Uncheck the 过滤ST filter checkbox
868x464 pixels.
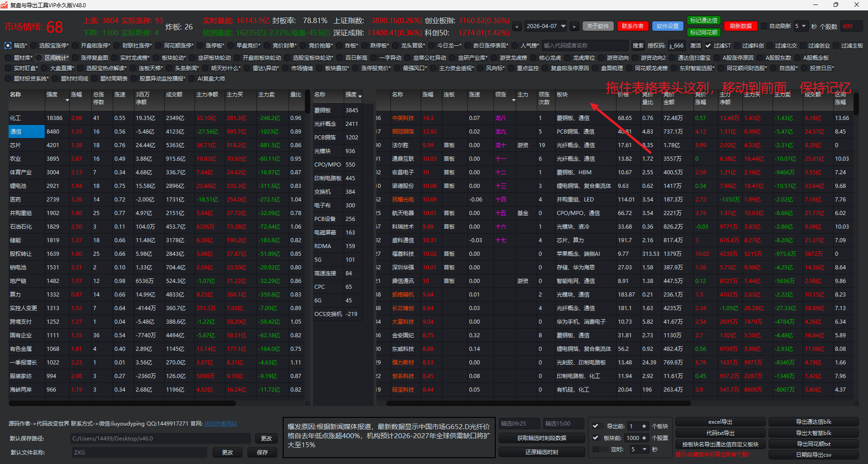point(708,46)
